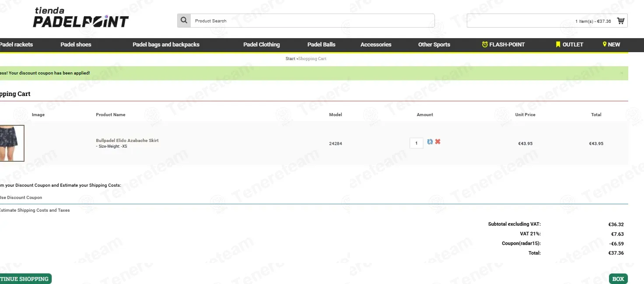Click the Tienda Padelpoint logo

pos(81,18)
